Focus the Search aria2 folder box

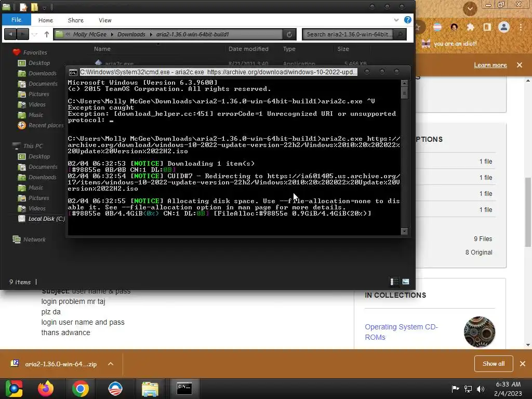pyautogui.click(x=349, y=34)
